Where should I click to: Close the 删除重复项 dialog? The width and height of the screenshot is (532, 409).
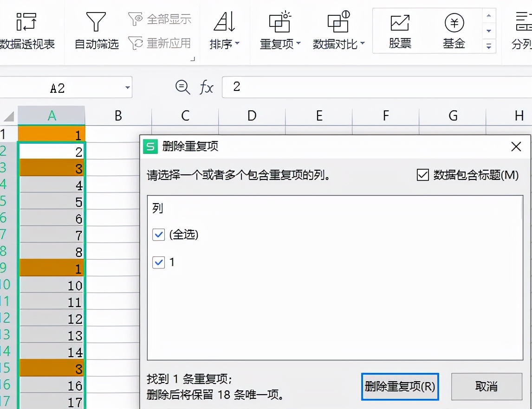516,147
